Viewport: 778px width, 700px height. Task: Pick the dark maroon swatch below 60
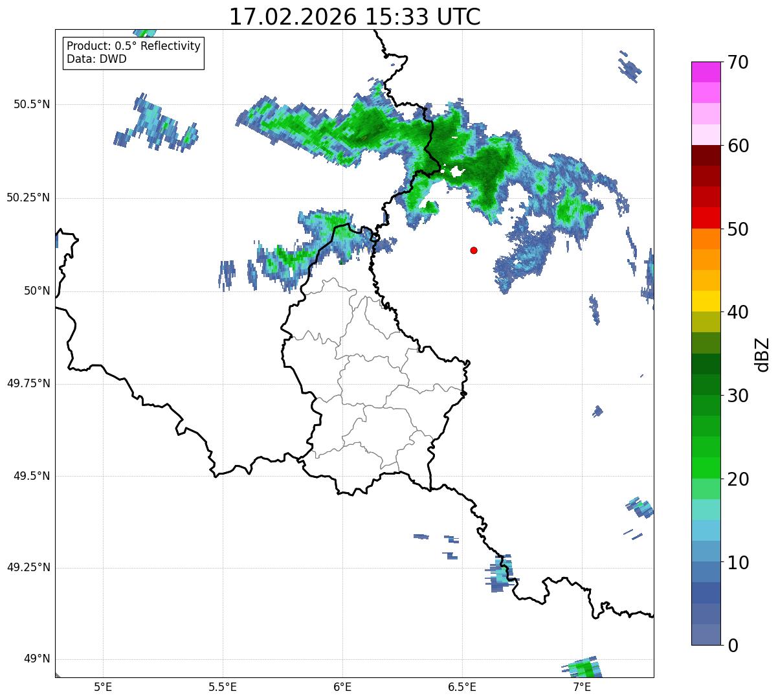(x=706, y=155)
